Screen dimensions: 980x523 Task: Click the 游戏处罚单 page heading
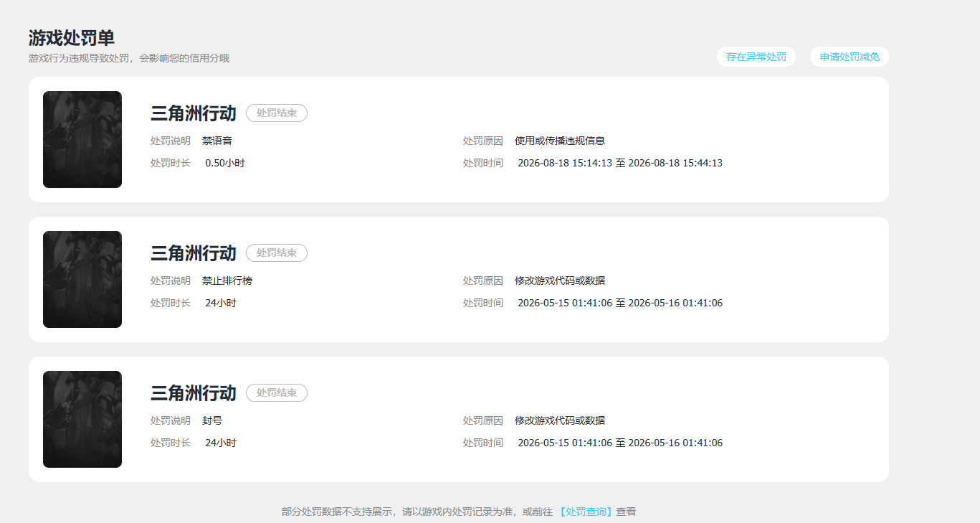[72, 38]
